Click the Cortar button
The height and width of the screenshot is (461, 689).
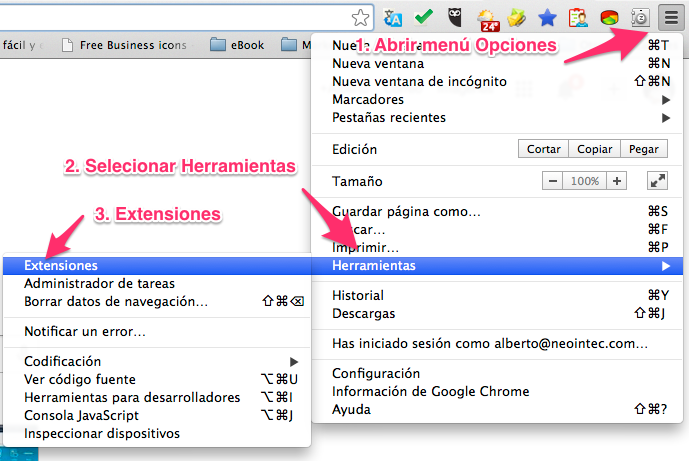(544, 149)
